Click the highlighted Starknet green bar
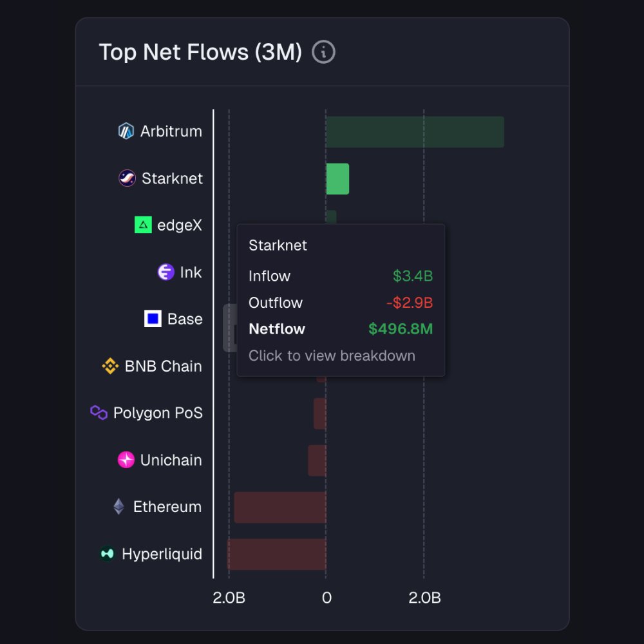 click(x=337, y=179)
